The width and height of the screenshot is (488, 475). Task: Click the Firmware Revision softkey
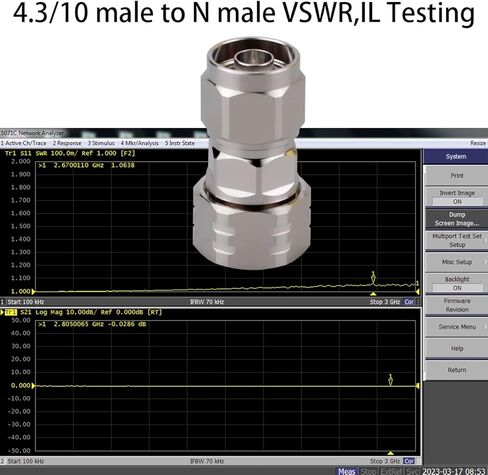click(456, 305)
